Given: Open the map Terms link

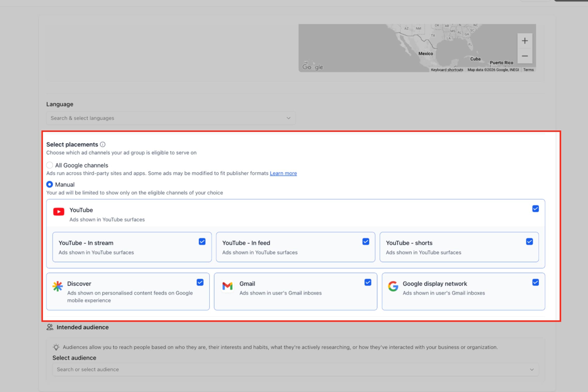Looking at the screenshot, I should click(528, 70).
